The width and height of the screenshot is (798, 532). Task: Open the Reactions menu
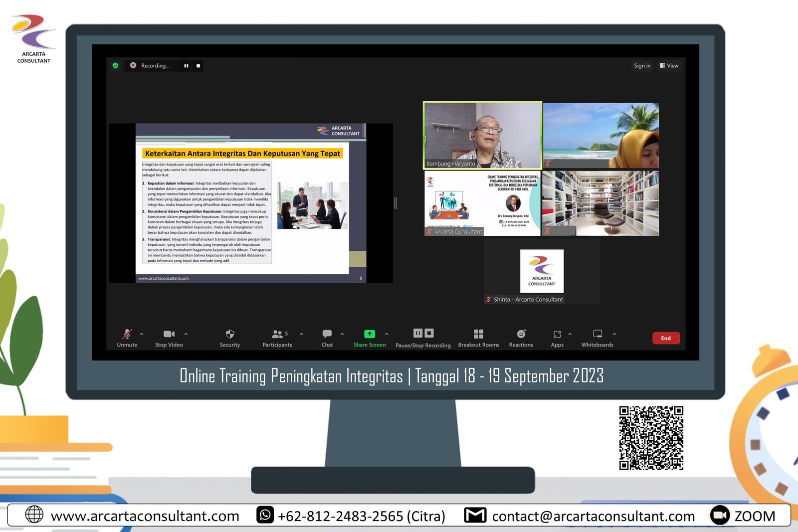pos(521,334)
